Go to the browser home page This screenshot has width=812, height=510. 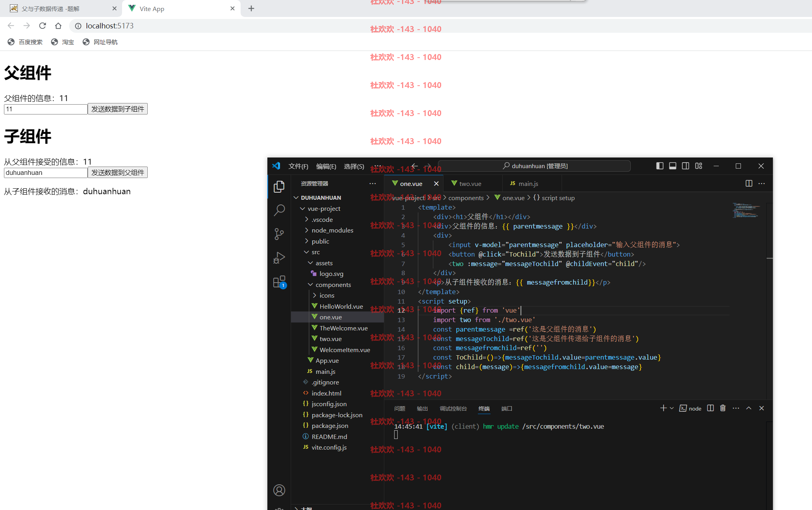tap(58, 26)
